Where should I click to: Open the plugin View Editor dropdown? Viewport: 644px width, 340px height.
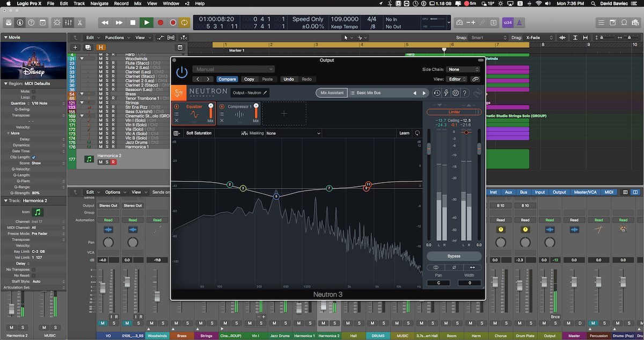(x=457, y=79)
